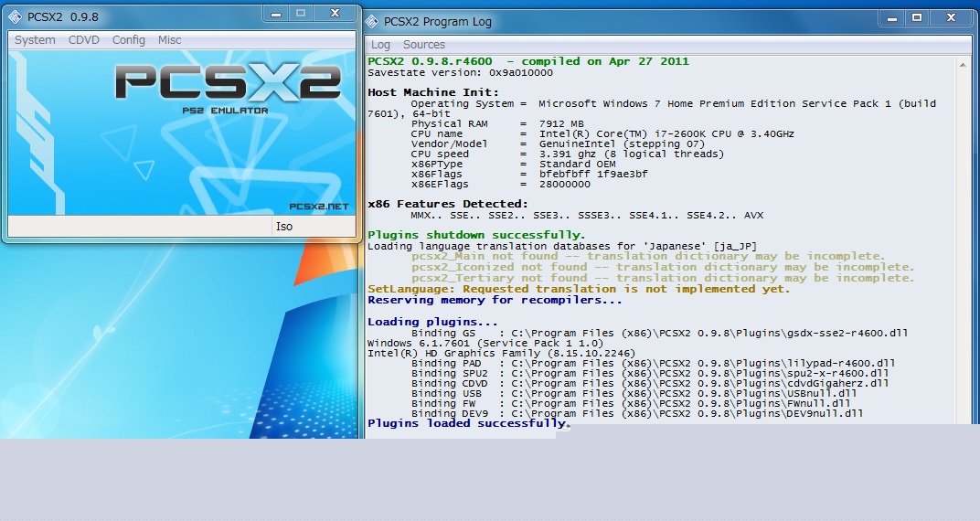Click the 'x86 Features Detected:' heading

[448, 204]
